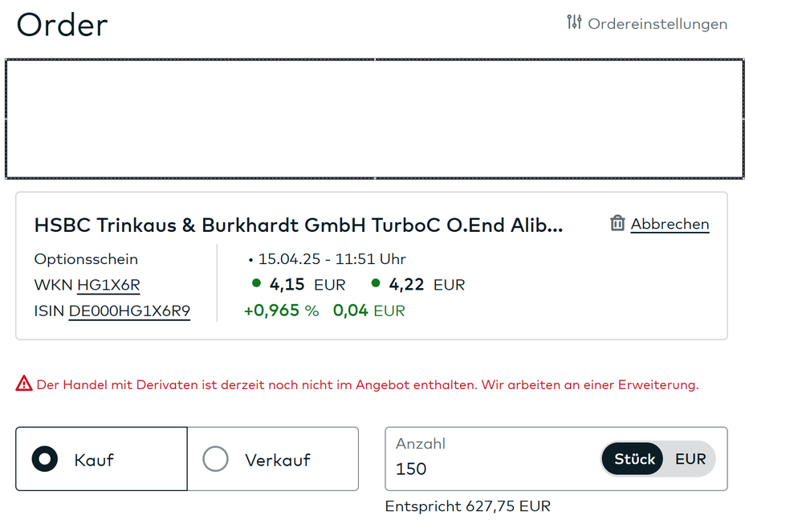Image resolution: width=802 pixels, height=532 pixels.
Task: Click the red warning triangle icon
Action: 24,384
